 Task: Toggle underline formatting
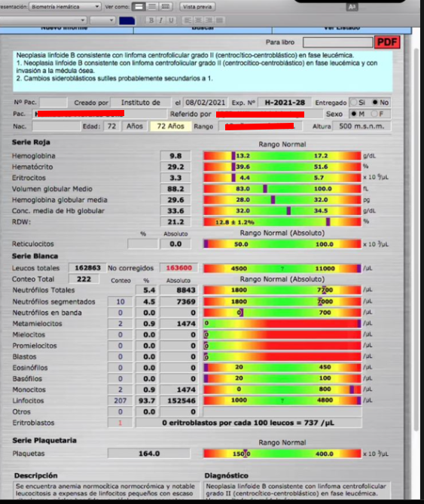[171, 20]
